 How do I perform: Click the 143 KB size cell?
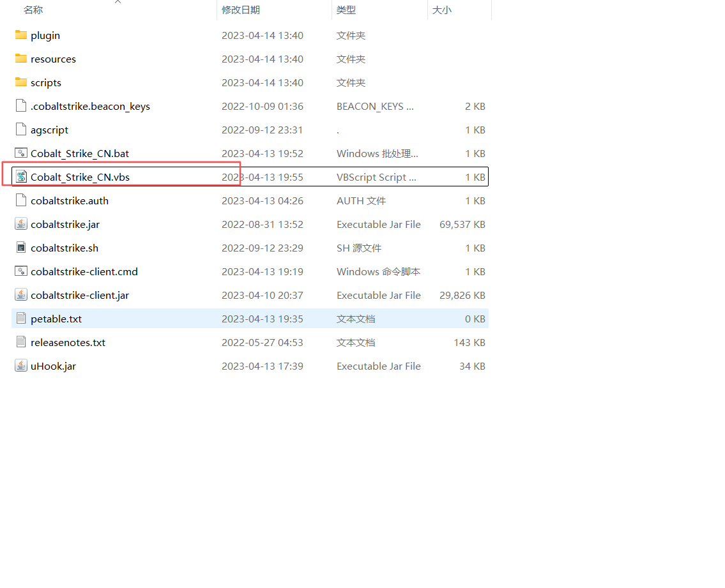469,342
